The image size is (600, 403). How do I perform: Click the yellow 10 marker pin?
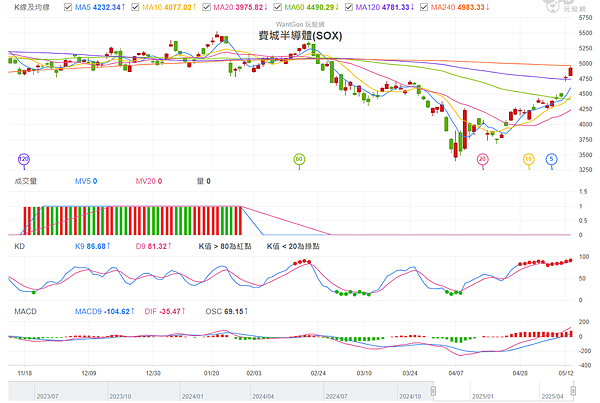tap(528, 160)
